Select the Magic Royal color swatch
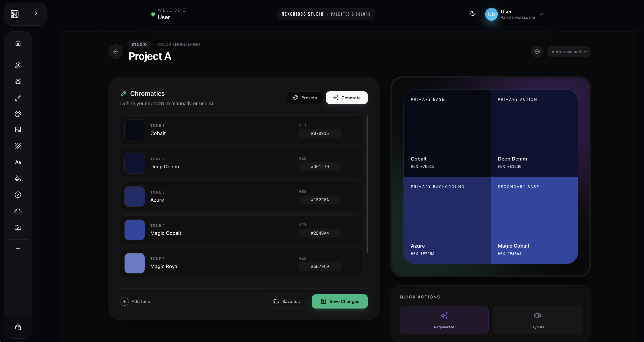Screen dimensions: 644x342 134,263
